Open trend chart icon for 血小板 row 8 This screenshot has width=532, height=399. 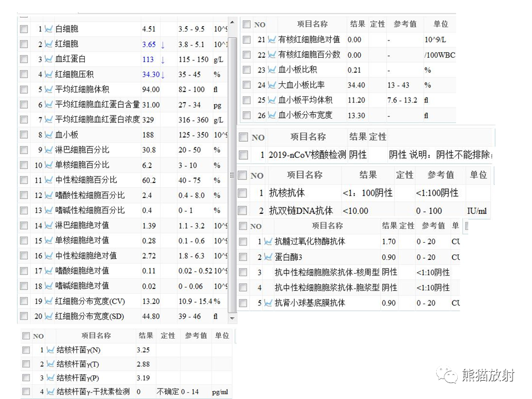49,135
